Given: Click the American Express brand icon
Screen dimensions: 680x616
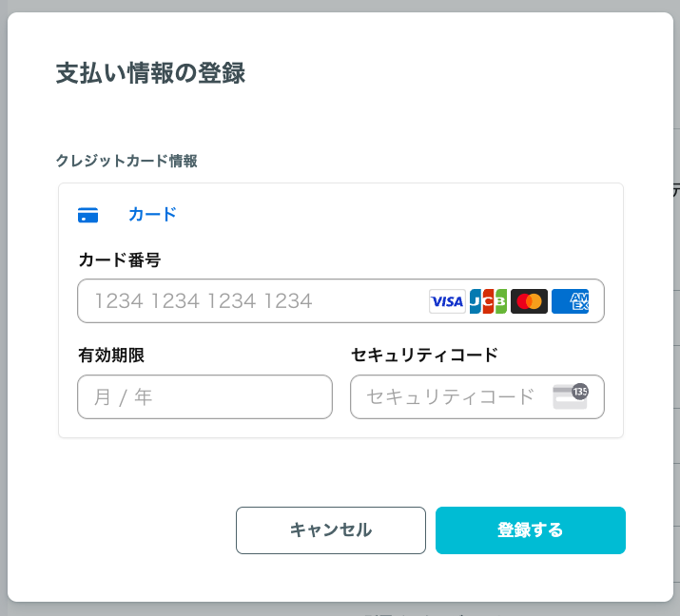Looking at the screenshot, I should (571, 301).
